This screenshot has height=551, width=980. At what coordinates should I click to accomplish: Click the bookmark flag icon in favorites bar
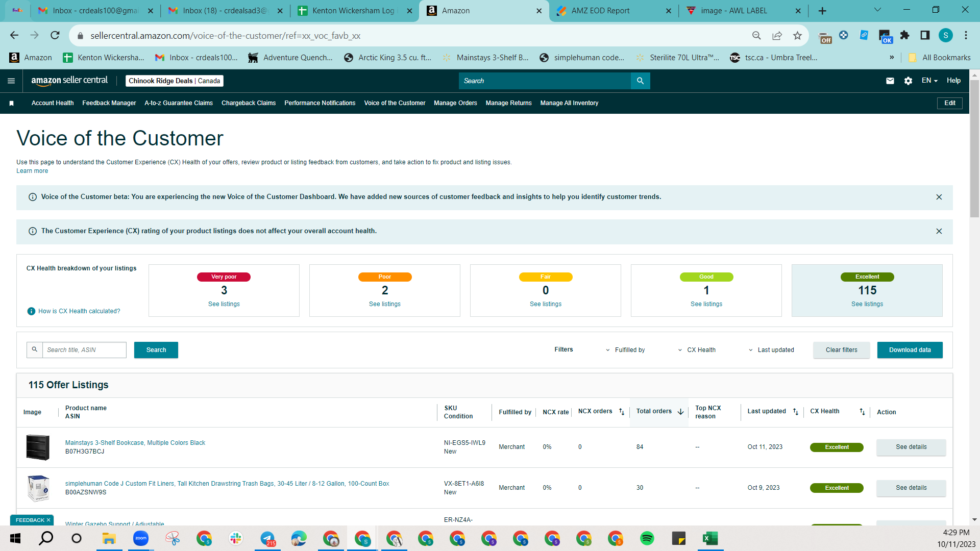pyautogui.click(x=11, y=103)
